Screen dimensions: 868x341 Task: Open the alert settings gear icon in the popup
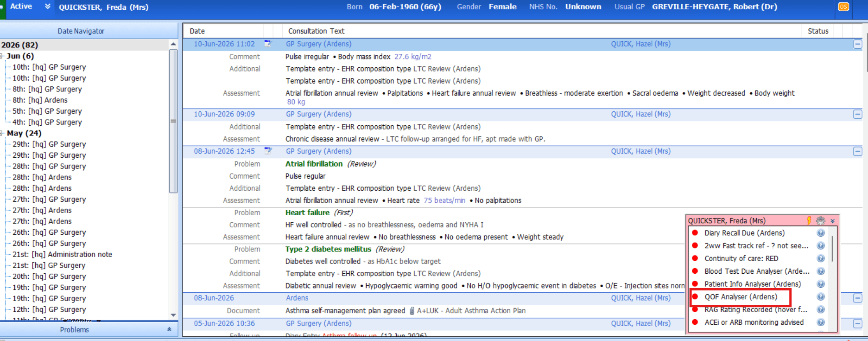(821, 221)
